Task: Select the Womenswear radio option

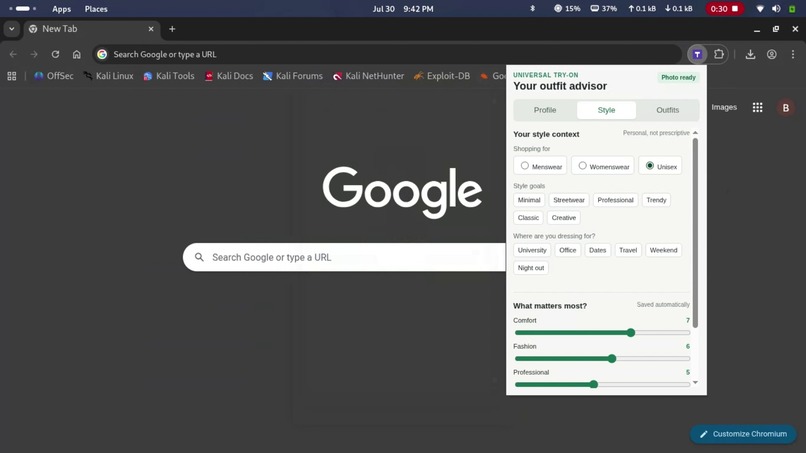Action: (602, 166)
